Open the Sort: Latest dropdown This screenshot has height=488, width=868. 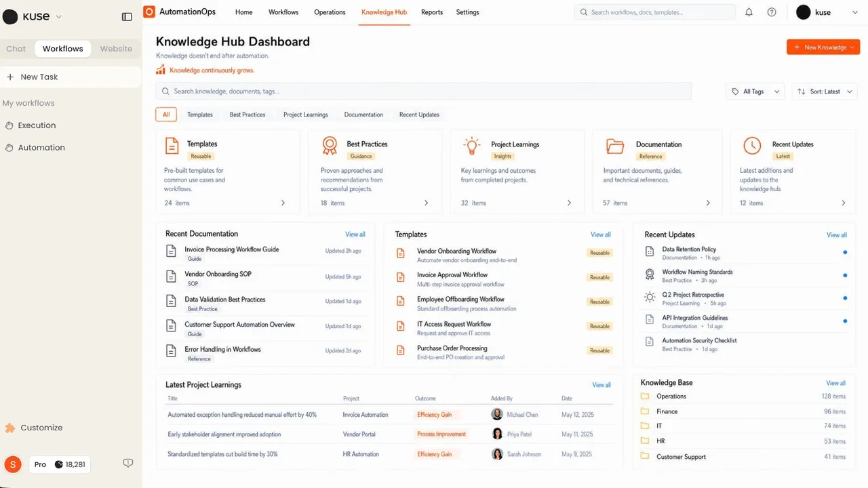[x=825, y=91]
